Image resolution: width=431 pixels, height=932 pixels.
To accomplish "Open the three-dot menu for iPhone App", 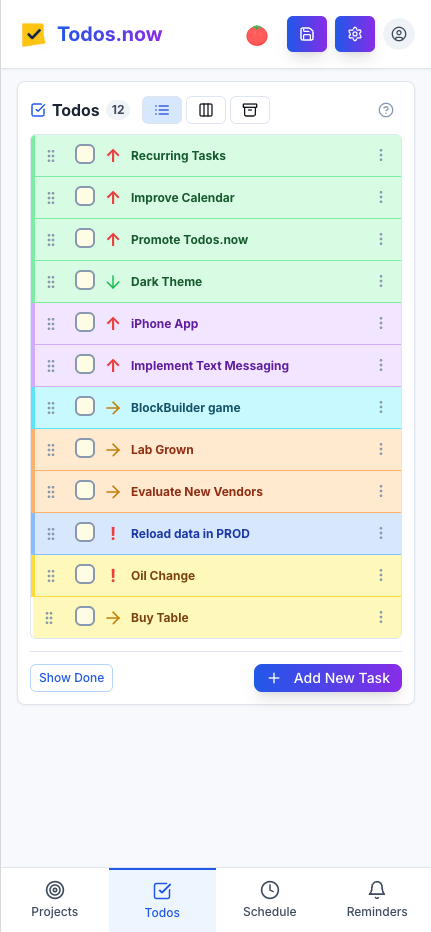I will pos(381,323).
